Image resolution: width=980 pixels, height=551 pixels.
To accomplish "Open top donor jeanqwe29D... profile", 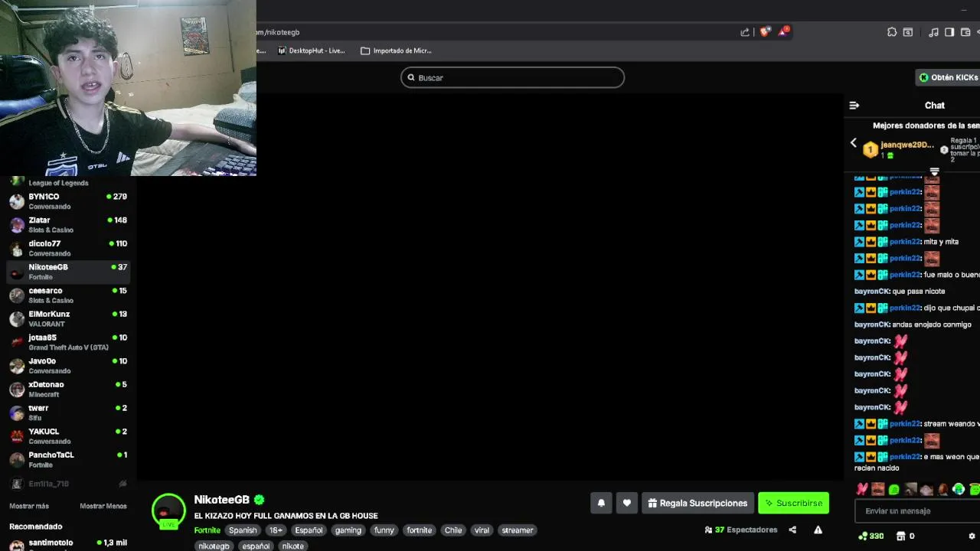I will click(907, 145).
